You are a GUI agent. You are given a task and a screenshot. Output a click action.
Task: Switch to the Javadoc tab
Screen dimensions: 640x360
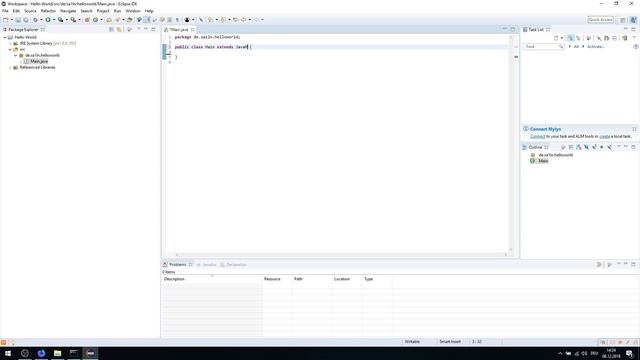point(207,264)
